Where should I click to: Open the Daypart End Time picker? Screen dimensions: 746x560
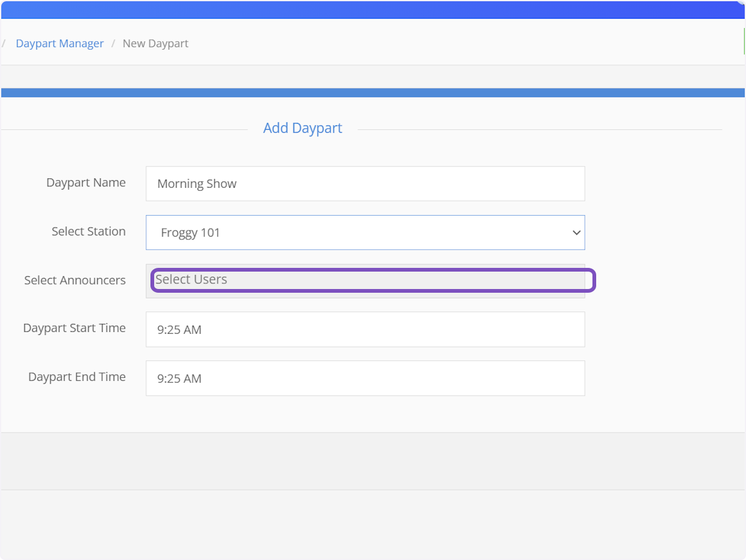364,378
